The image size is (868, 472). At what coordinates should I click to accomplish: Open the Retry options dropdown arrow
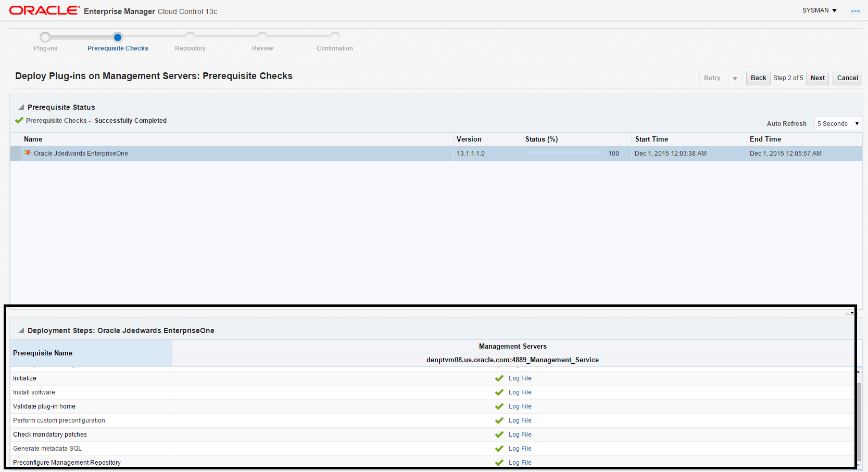coord(735,78)
